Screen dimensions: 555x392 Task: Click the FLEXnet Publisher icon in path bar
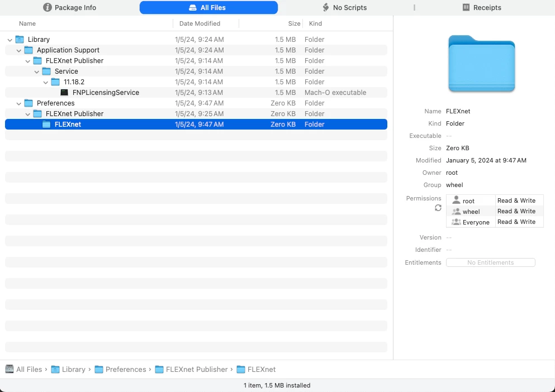point(159,369)
